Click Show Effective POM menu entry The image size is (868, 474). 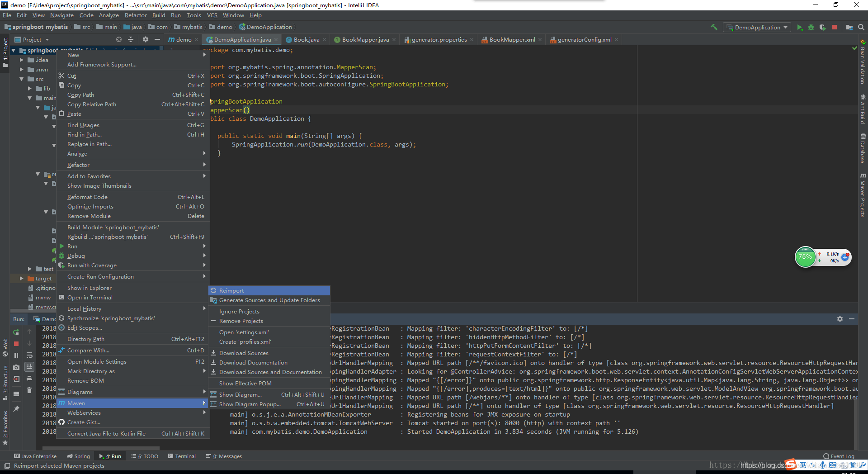[269, 383]
